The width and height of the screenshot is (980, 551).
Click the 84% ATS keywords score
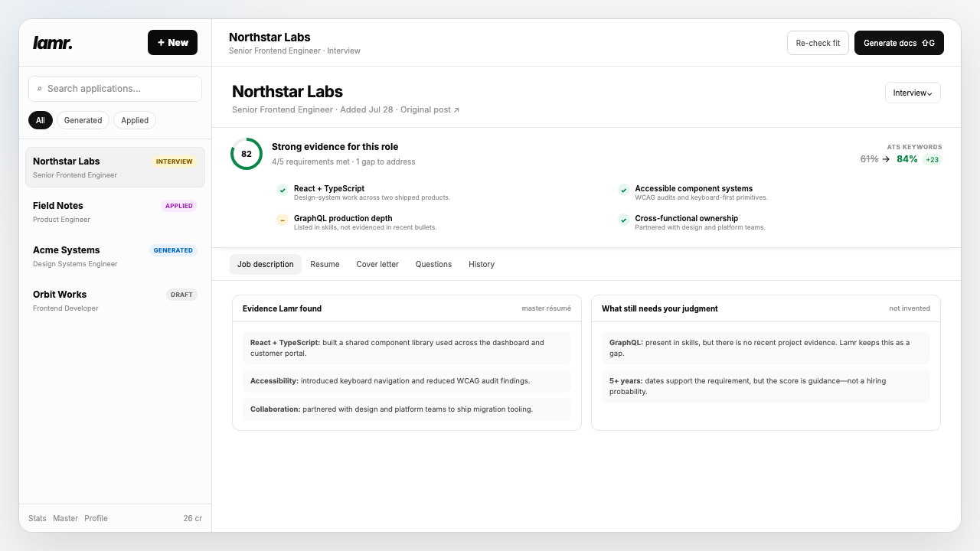pyautogui.click(x=907, y=159)
